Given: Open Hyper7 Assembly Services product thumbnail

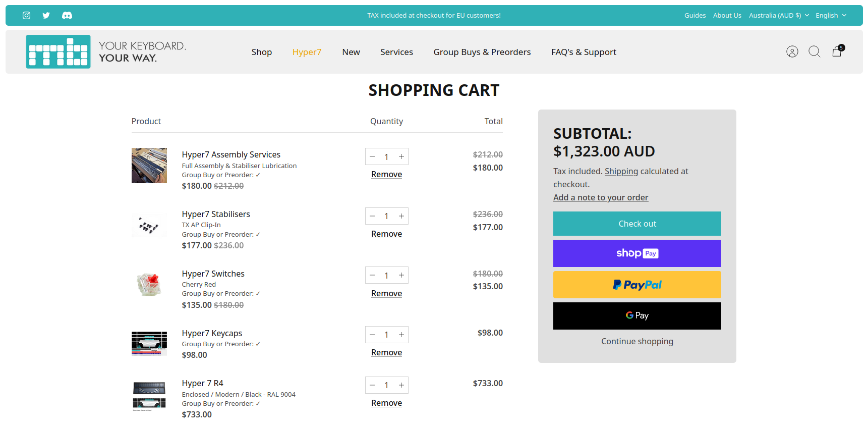Looking at the screenshot, I should click(149, 166).
